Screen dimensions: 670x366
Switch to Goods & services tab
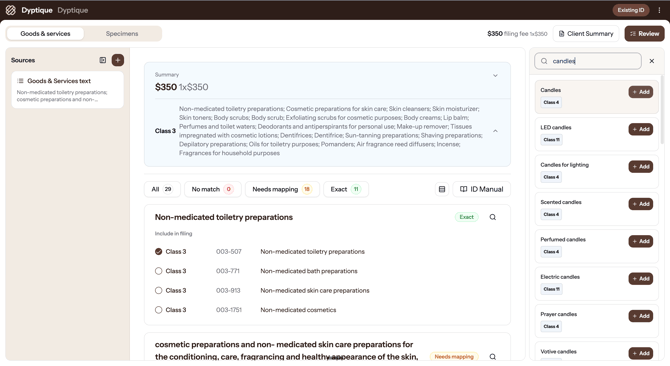[45, 34]
